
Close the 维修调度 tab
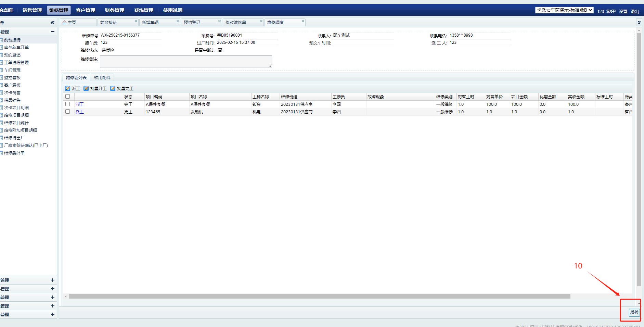pyautogui.click(x=303, y=21)
